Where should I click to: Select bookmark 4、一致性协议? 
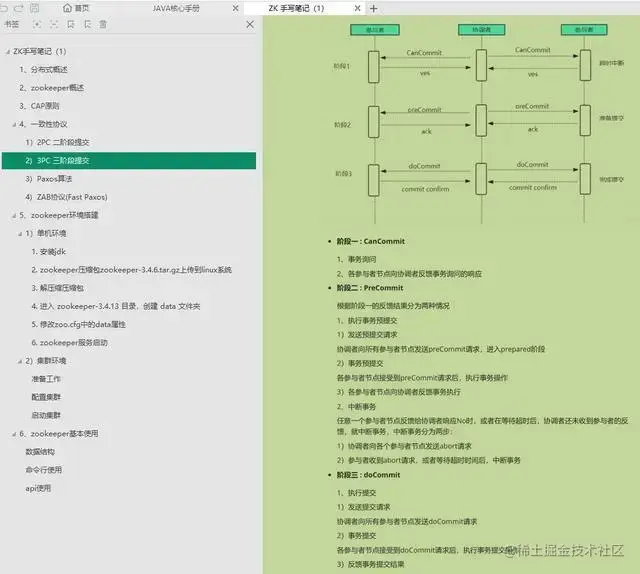(x=43, y=124)
